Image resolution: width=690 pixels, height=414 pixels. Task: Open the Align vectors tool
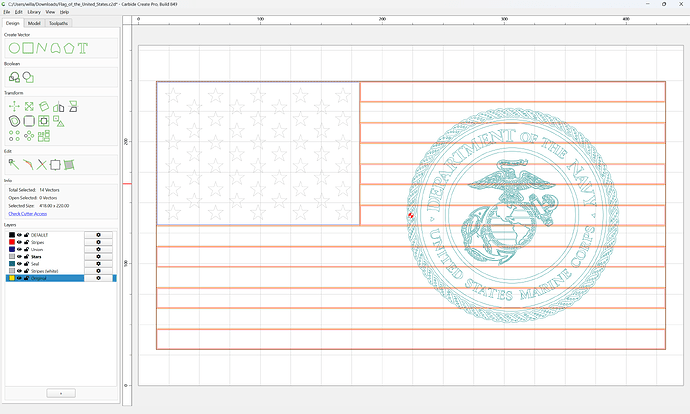point(44,121)
